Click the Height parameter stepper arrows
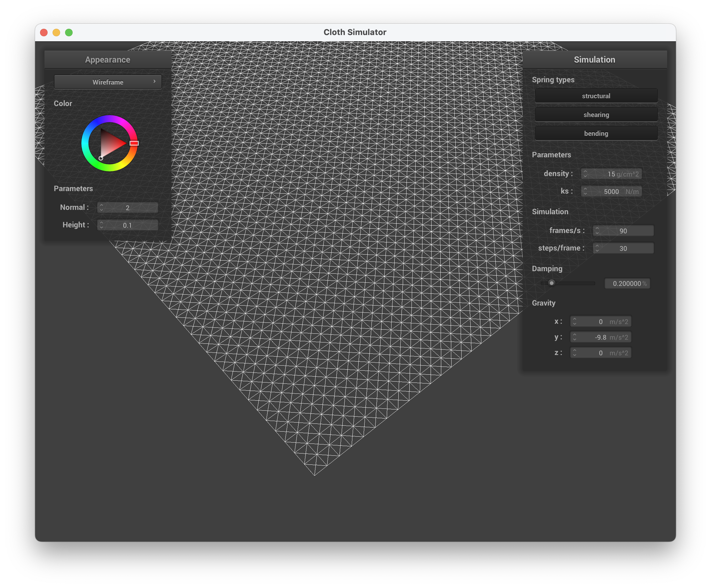 pos(101,225)
